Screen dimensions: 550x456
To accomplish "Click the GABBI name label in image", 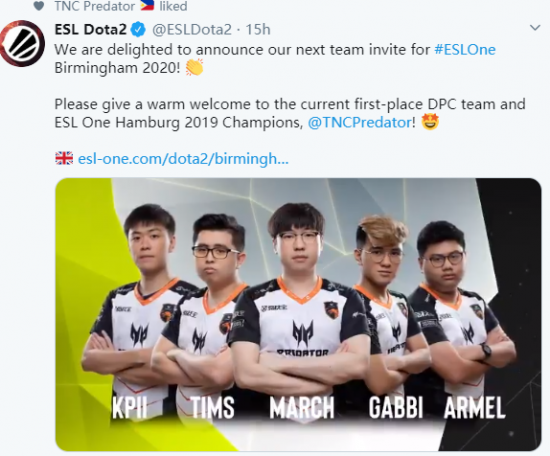I will tap(396, 407).
